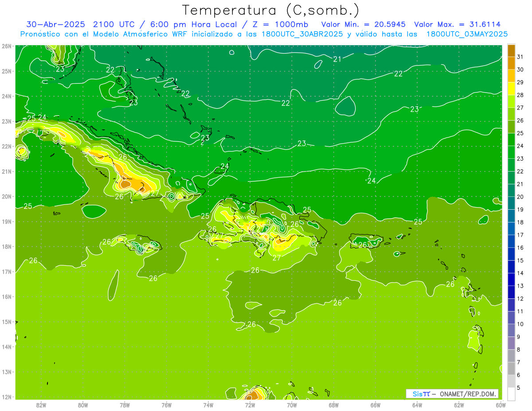Click the title 'Temperatura (C,somb.)'
Image resolution: width=532 pixels, height=411 pixels.
(x=271, y=10)
